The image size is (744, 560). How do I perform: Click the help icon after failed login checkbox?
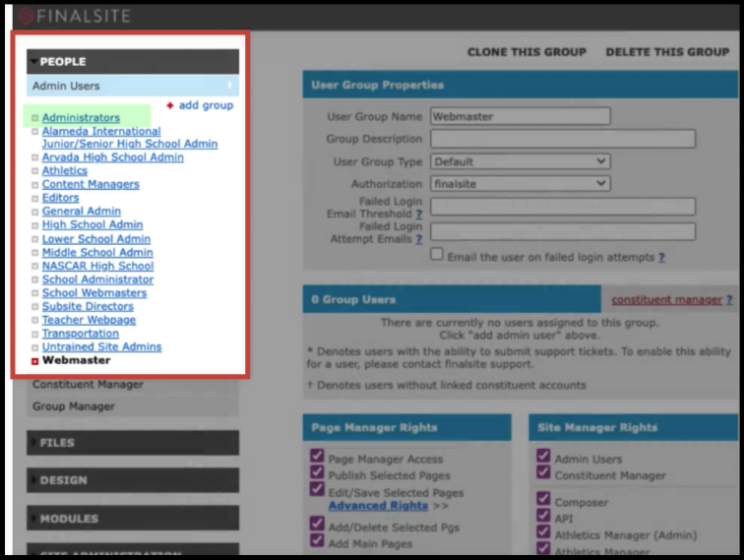[x=661, y=258]
